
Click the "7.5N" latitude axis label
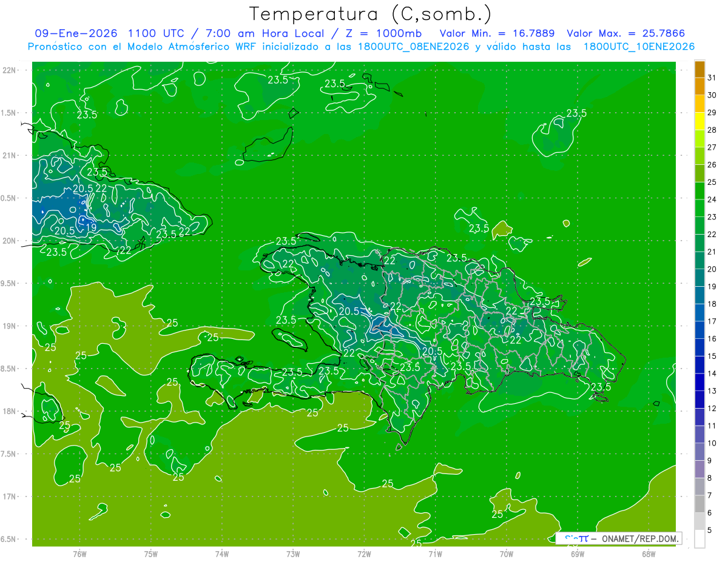tap(9, 454)
